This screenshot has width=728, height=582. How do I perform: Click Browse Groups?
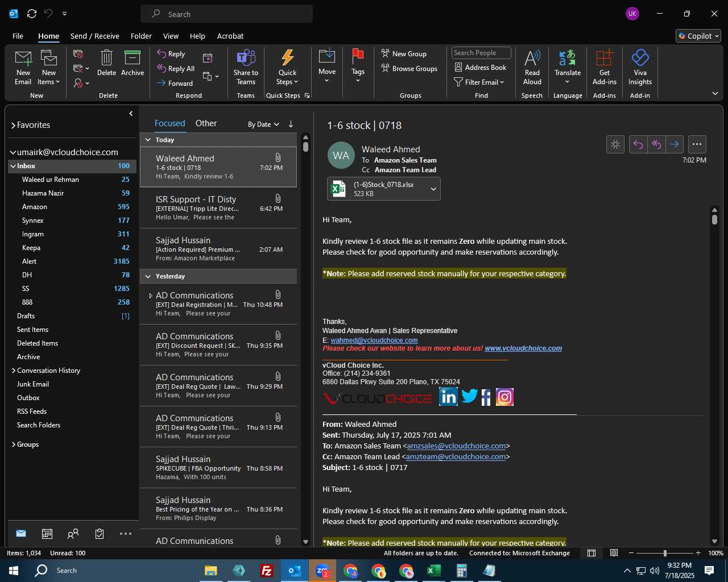click(x=409, y=69)
